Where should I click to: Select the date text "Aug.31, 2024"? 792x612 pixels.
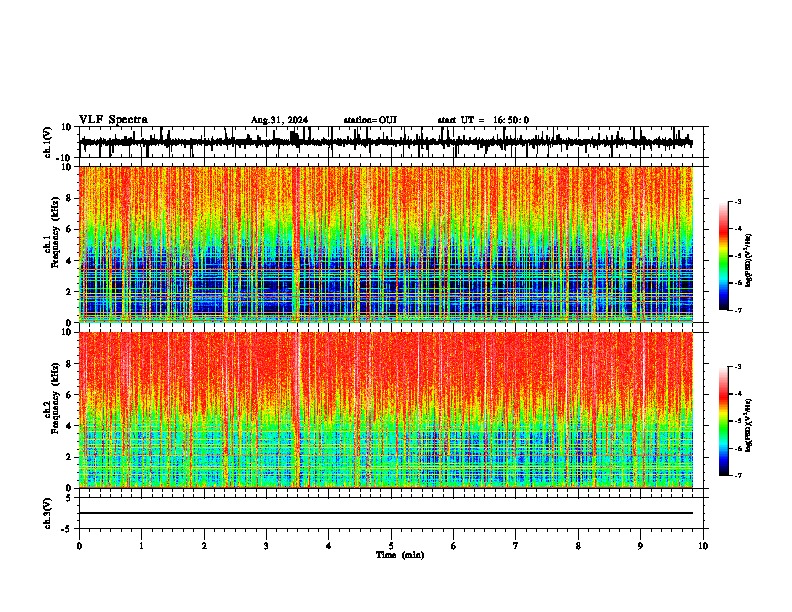279,120
